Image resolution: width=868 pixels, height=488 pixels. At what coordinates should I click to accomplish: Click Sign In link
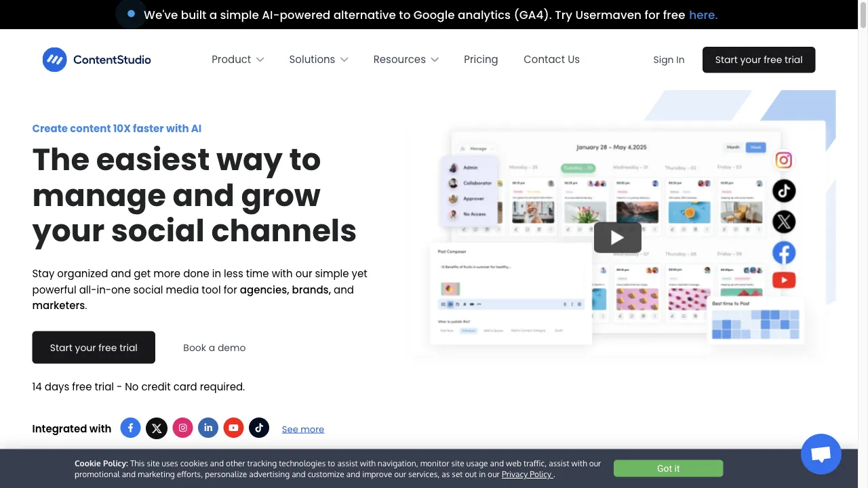tap(669, 60)
